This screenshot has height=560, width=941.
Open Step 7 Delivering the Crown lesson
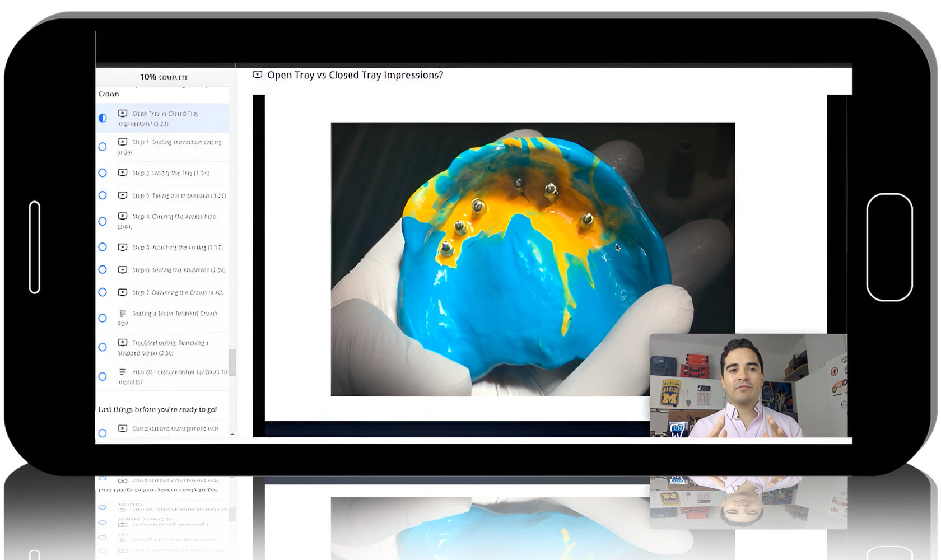coord(177,292)
